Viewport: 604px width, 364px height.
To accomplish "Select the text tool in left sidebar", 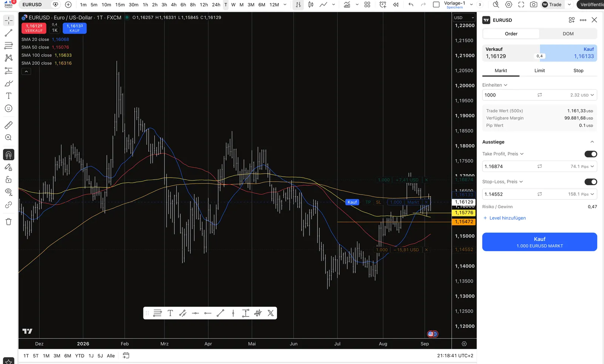I will (x=9, y=96).
